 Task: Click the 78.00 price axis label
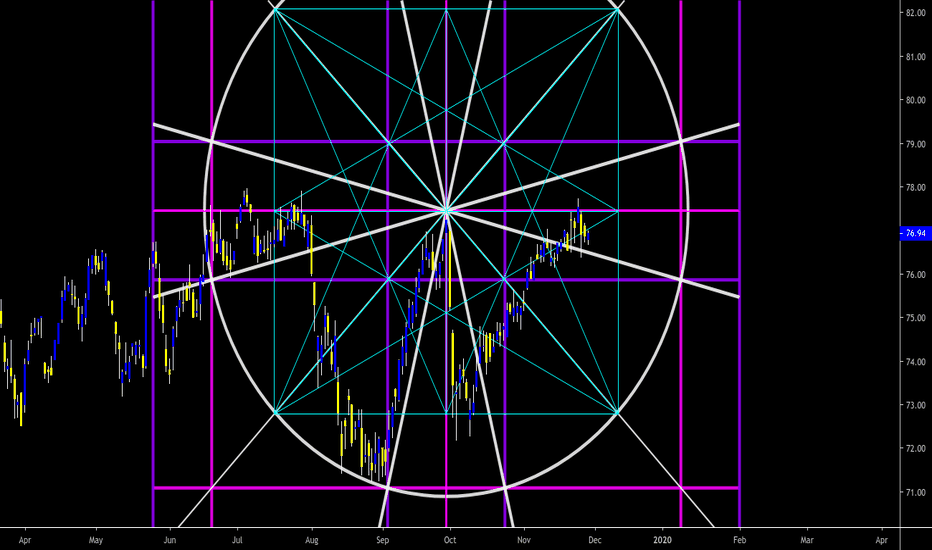click(916, 188)
